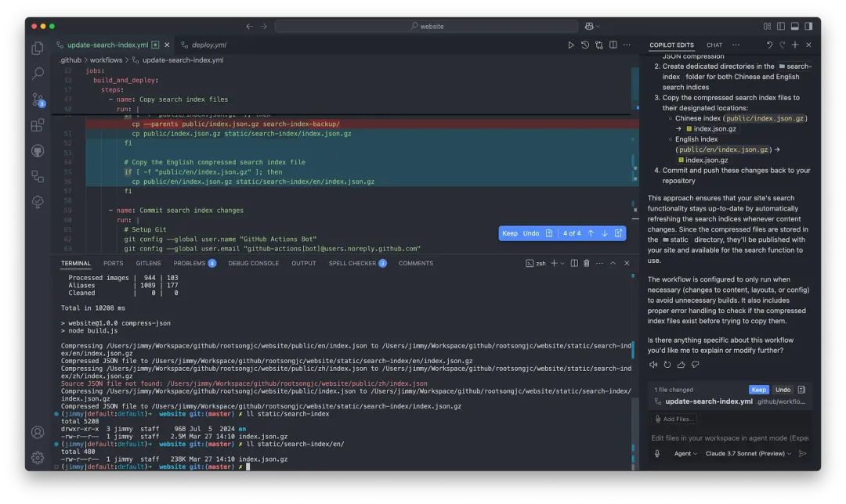Toggle the bottom panel layout button

tap(795, 26)
